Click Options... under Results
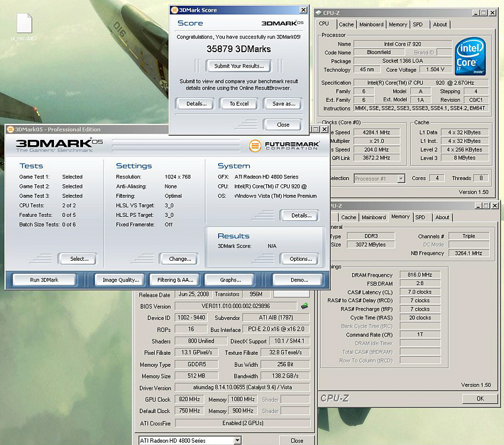Screen dimensions: 504x445 pyautogui.click(x=301, y=259)
